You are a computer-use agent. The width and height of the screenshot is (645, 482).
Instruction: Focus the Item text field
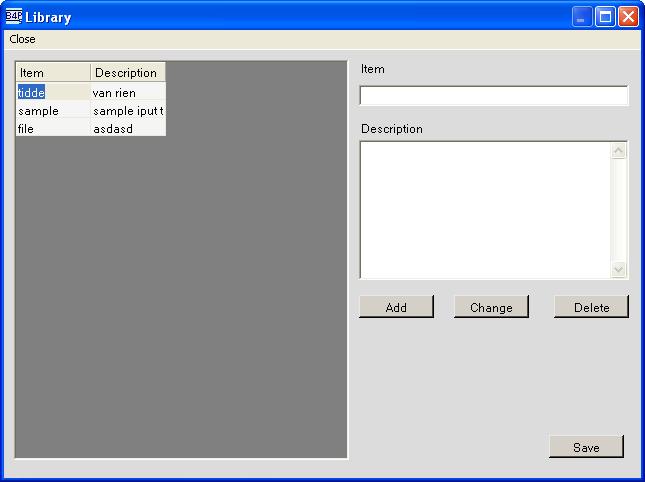point(494,95)
